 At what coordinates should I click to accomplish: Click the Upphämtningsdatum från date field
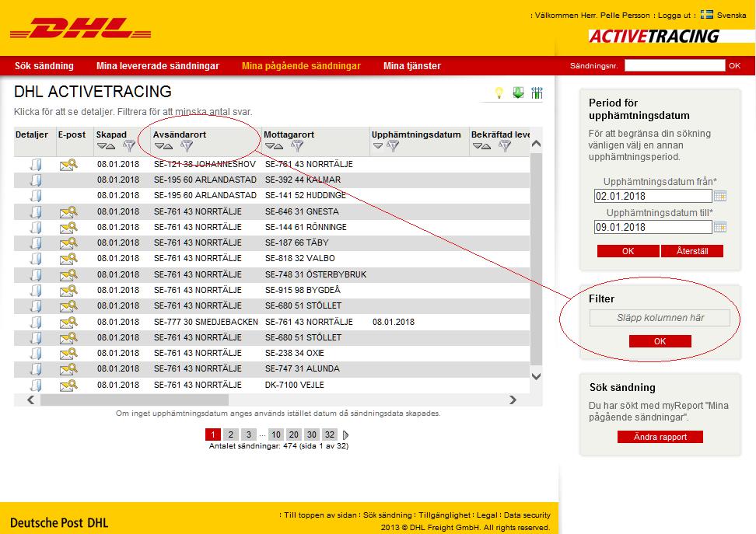(x=653, y=196)
